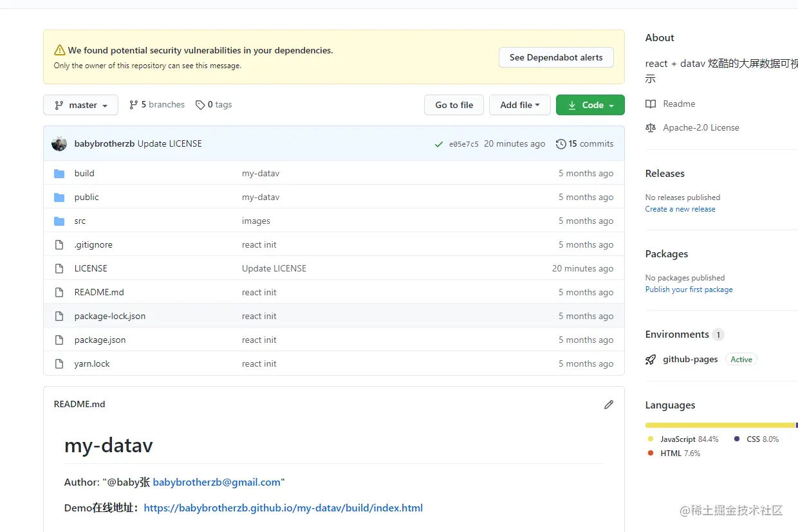Click the build folder icon

tap(59, 173)
